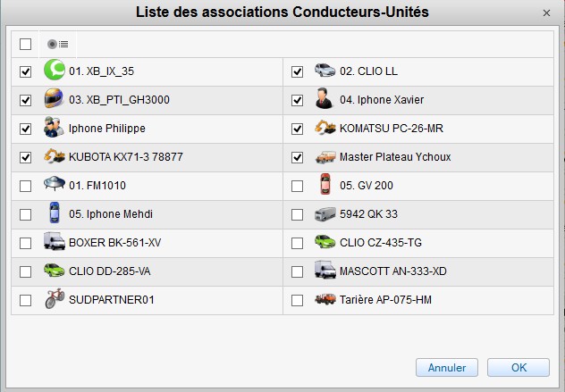Enable the 5942 QK 33 checkbox

tap(297, 214)
